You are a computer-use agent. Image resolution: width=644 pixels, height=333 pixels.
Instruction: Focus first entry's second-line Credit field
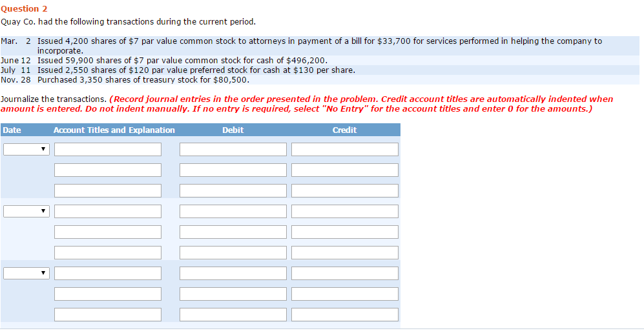(x=344, y=170)
